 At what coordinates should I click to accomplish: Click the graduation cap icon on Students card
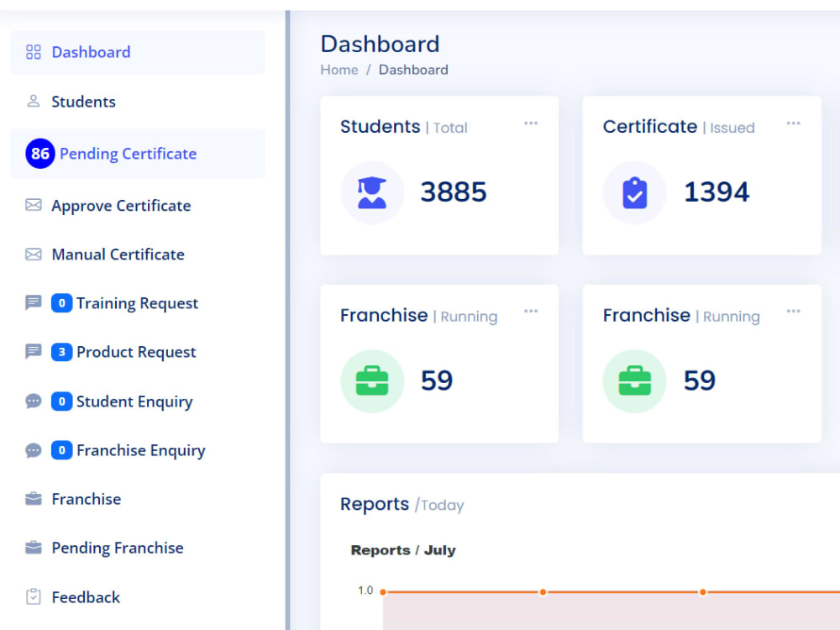(x=372, y=192)
